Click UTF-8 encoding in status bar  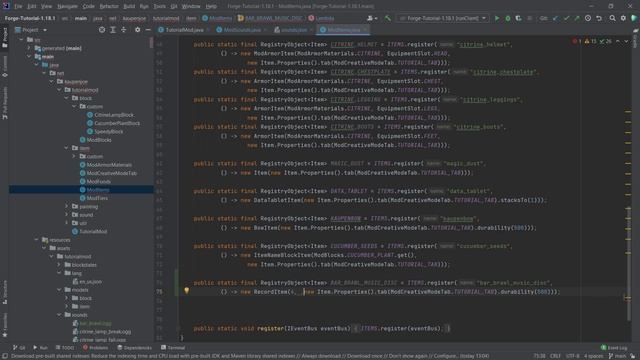573,356
